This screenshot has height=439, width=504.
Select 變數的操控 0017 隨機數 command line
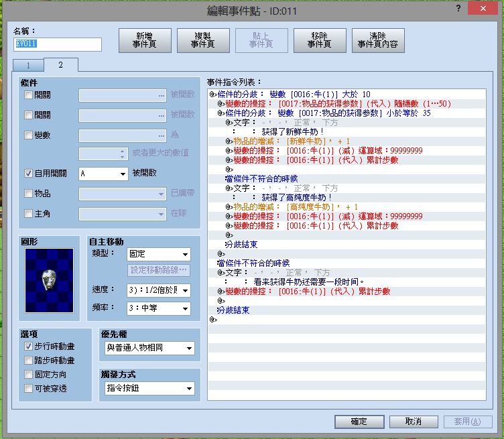(346, 104)
